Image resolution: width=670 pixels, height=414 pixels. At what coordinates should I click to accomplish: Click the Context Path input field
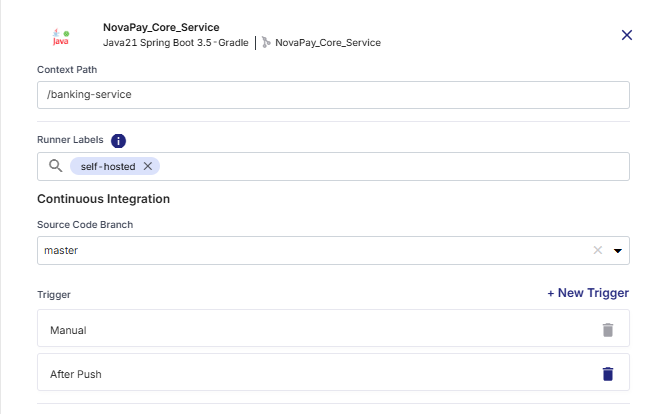click(x=333, y=95)
